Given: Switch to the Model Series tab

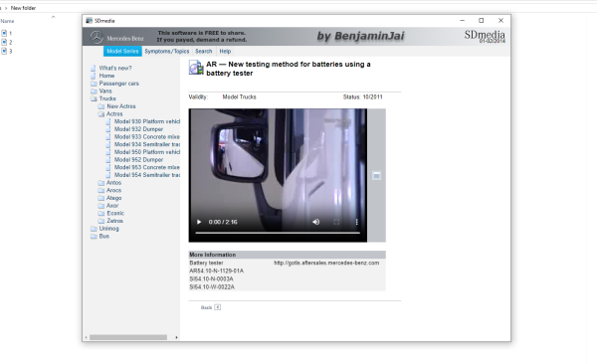Looking at the screenshot, I should tap(122, 51).
